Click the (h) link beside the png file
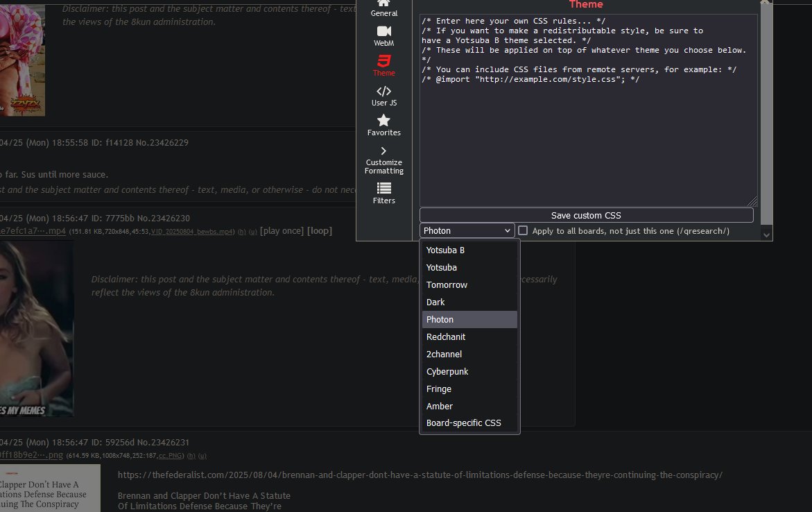The width and height of the screenshot is (812, 512). click(x=191, y=456)
